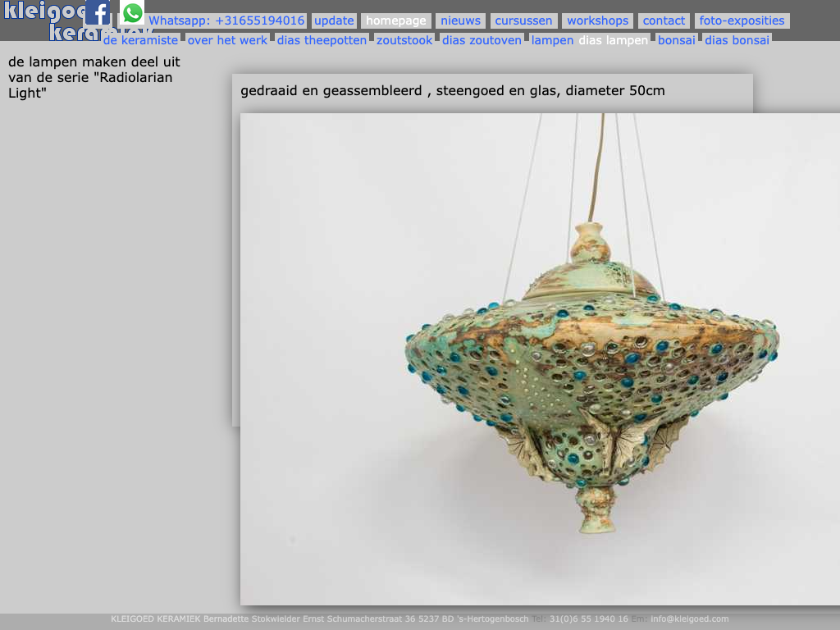The width and height of the screenshot is (840, 630).
Task: Open the zoutstook page
Action: [404, 40]
